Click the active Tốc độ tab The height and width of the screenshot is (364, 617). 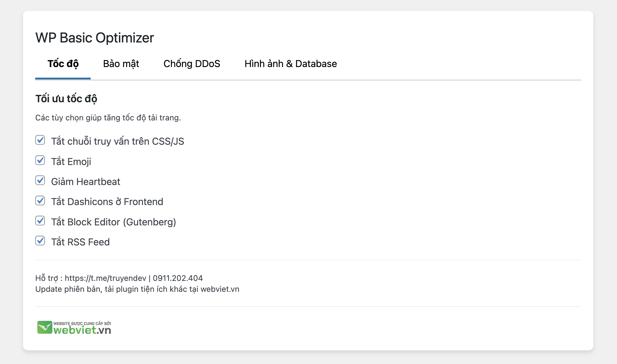63,64
